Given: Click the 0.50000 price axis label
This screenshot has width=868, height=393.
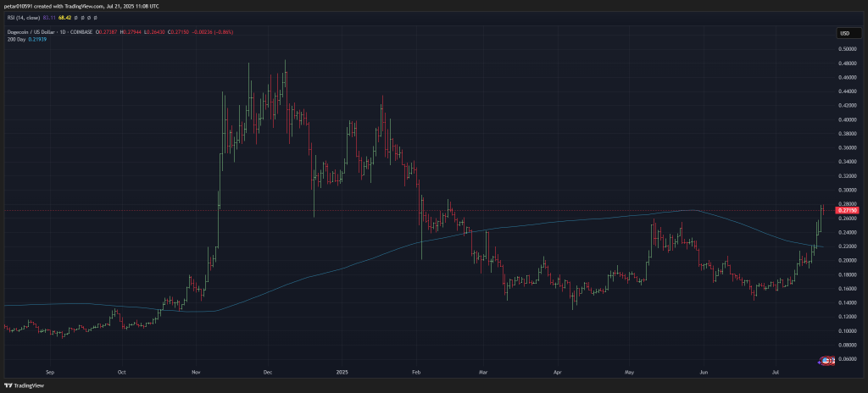Looking at the screenshot, I should point(848,49).
